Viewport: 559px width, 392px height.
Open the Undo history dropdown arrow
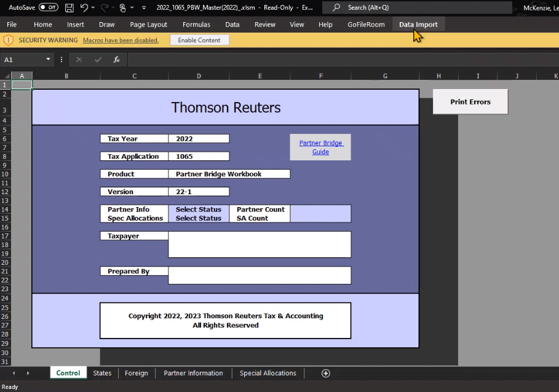(93, 7)
